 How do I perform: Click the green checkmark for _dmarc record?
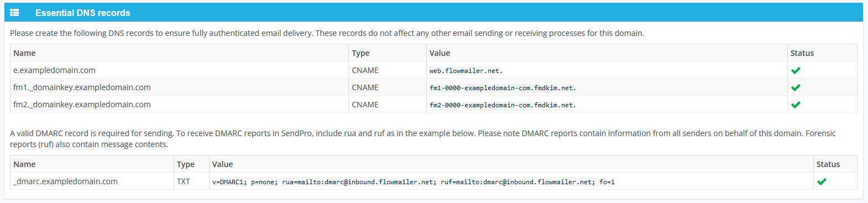click(x=822, y=181)
